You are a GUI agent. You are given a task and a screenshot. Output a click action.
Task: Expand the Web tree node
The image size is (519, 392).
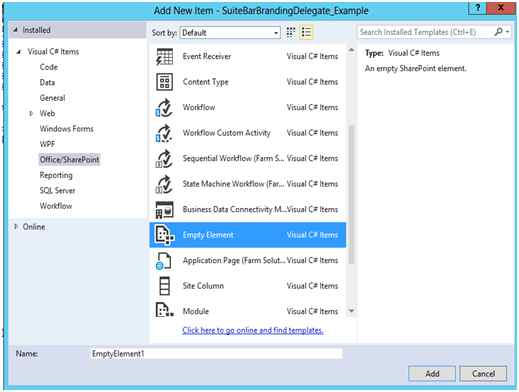click(x=31, y=113)
